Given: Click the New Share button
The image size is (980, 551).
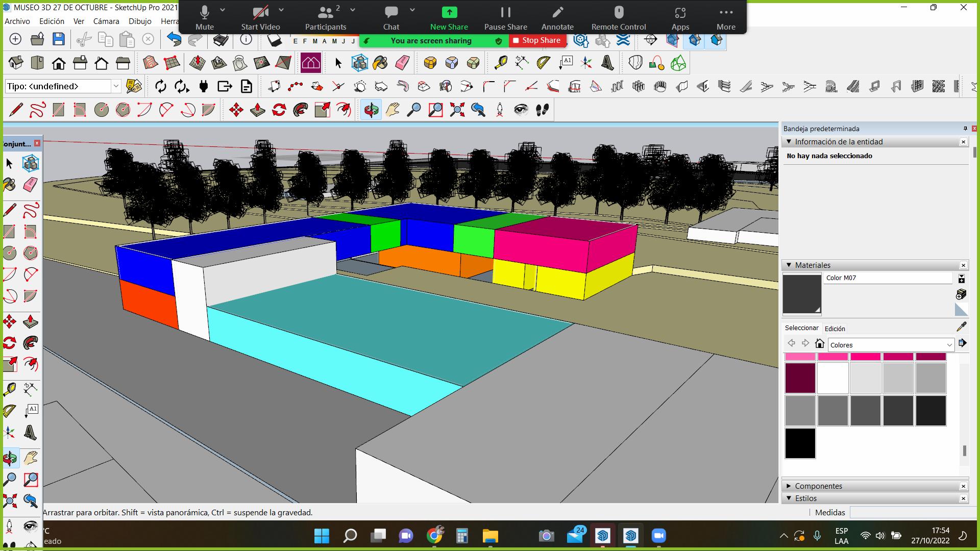Looking at the screenshot, I should coord(449,18).
